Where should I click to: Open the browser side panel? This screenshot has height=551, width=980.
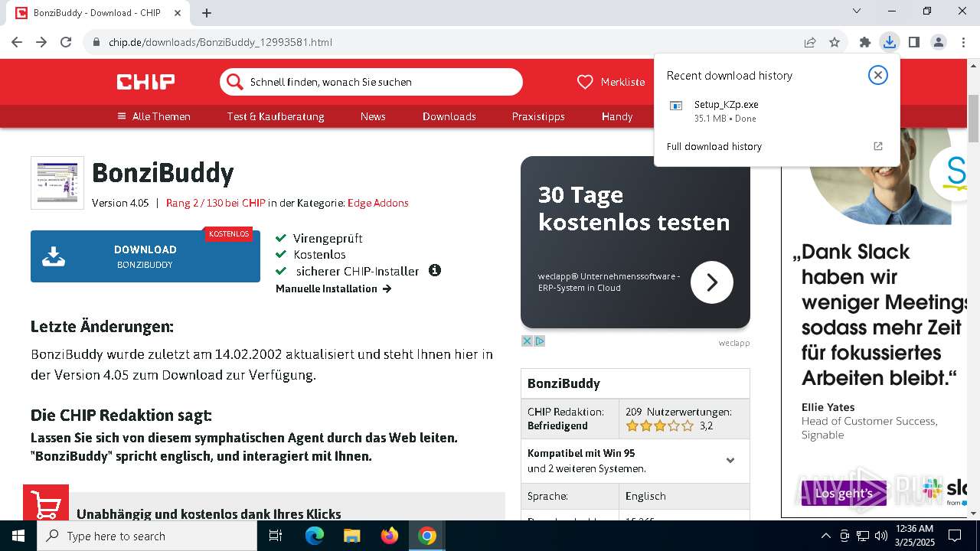coord(913,42)
